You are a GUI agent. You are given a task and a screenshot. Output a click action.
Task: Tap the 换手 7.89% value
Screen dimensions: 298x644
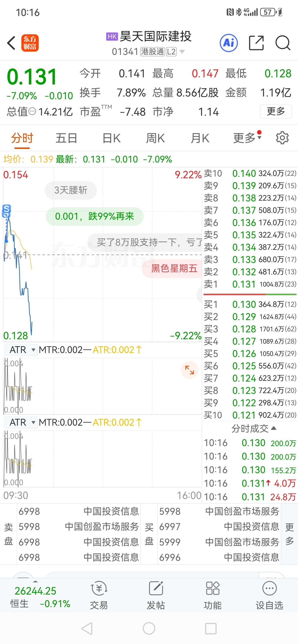click(131, 93)
